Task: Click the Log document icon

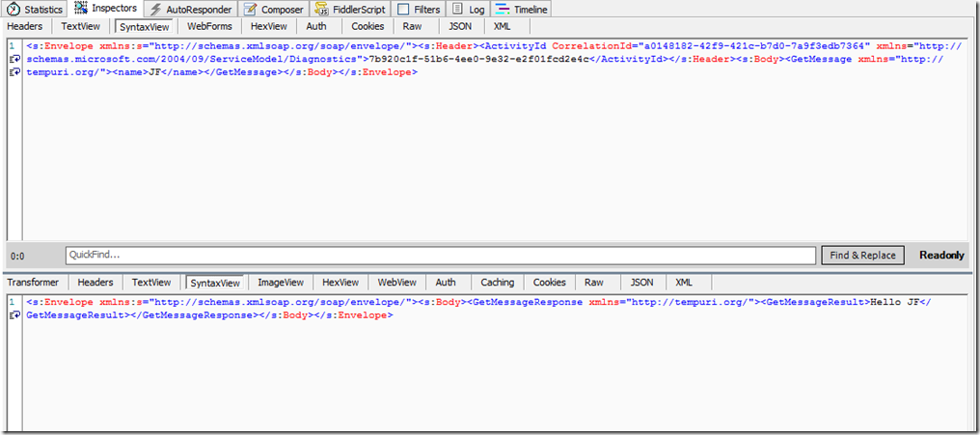Action: [x=458, y=10]
